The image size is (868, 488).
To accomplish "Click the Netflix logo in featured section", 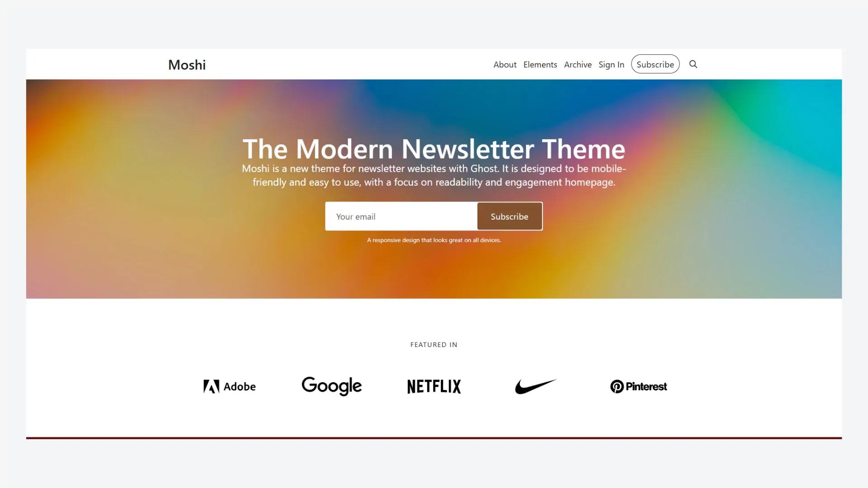I will tap(434, 386).
